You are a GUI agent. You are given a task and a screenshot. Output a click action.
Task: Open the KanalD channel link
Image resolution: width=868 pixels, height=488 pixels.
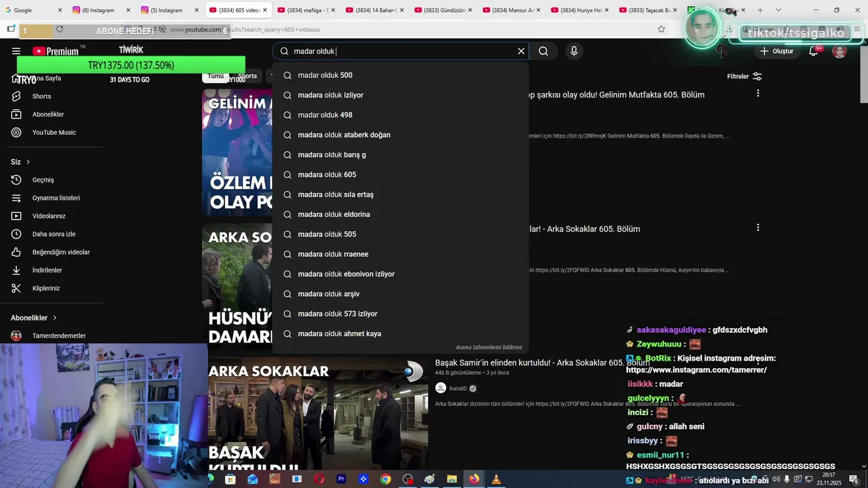pos(458,388)
